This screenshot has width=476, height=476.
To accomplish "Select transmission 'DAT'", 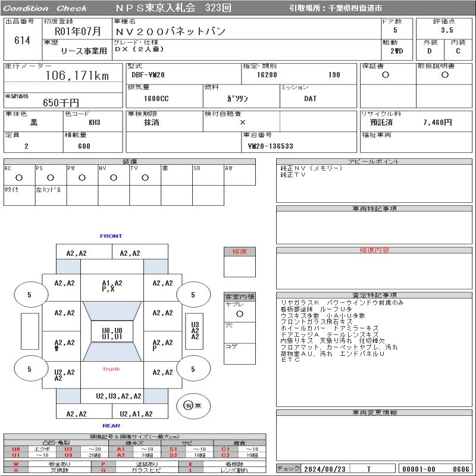I will coord(310,99).
